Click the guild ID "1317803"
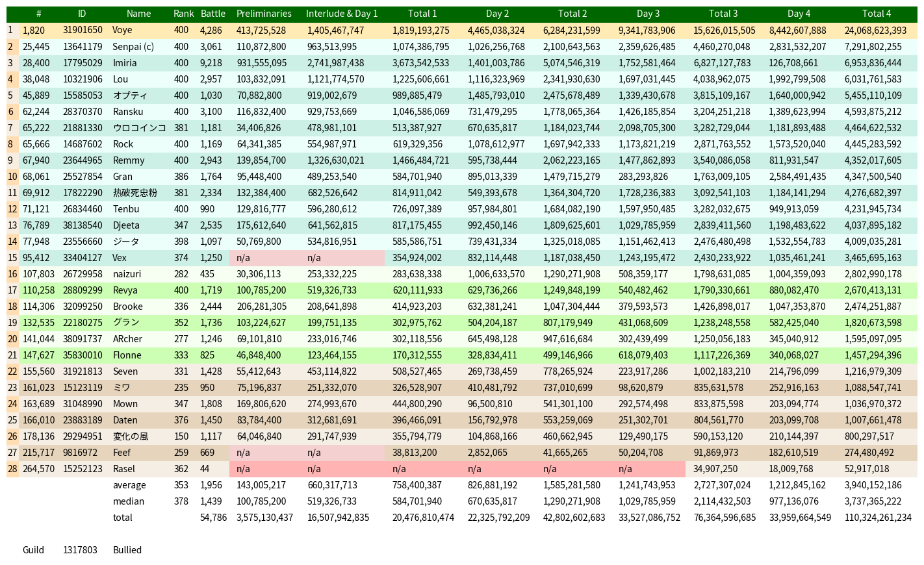Screen dimensions: 924x565 (x=80, y=550)
